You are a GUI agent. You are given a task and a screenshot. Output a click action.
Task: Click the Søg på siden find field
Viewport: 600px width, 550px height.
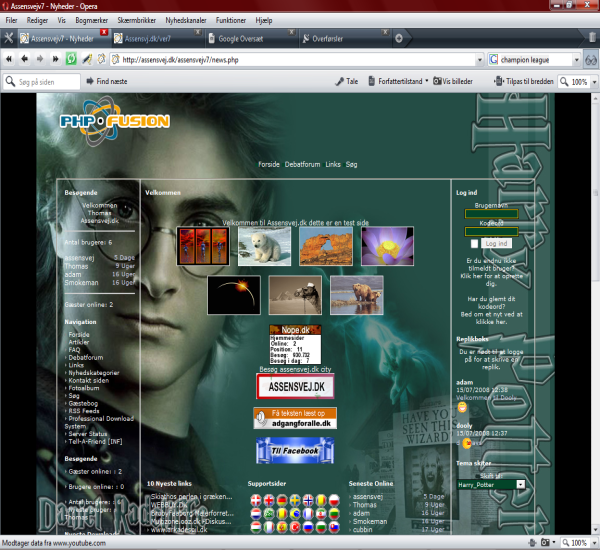click(41, 82)
